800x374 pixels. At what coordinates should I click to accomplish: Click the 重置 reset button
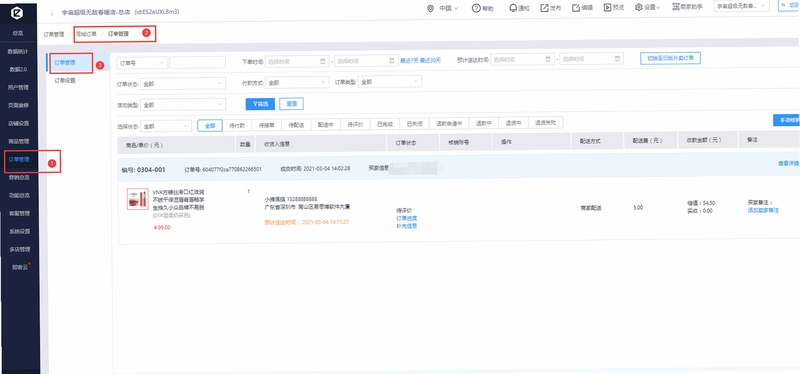click(292, 104)
